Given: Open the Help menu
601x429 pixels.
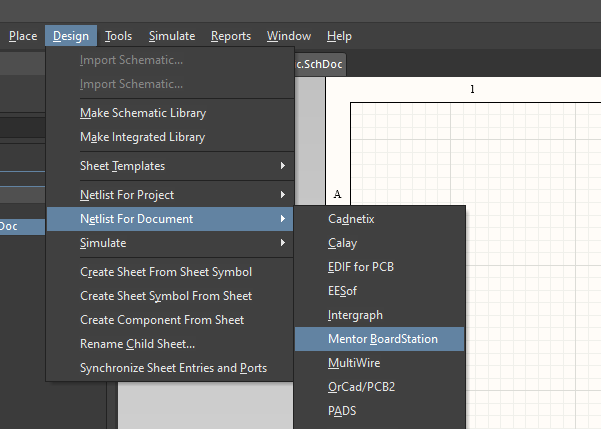Looking at the screenshot, I should 339,36.
